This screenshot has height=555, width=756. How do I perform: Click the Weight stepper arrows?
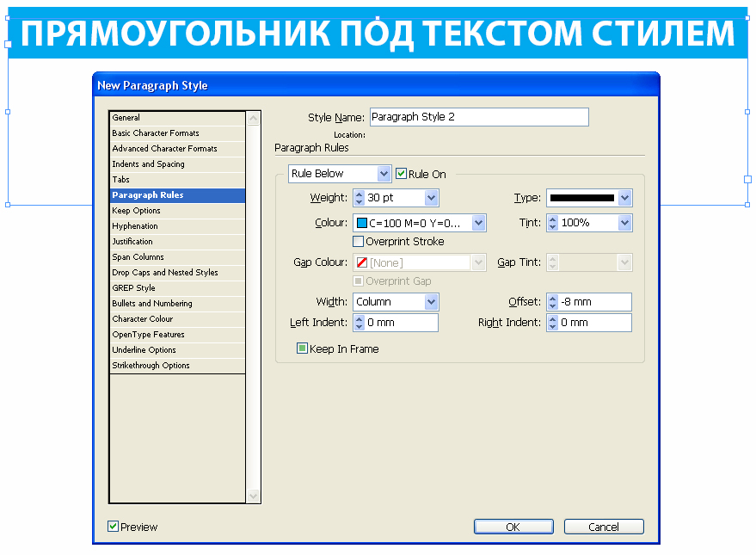360,198
